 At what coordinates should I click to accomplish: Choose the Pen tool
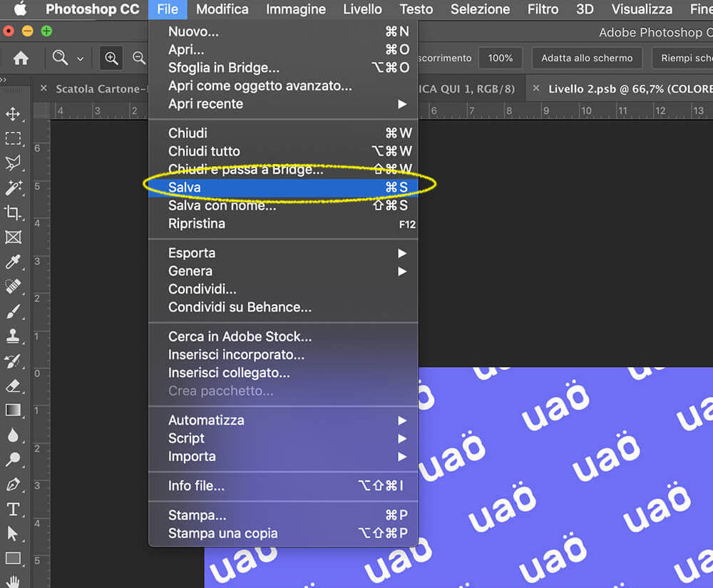coord(13,485)
